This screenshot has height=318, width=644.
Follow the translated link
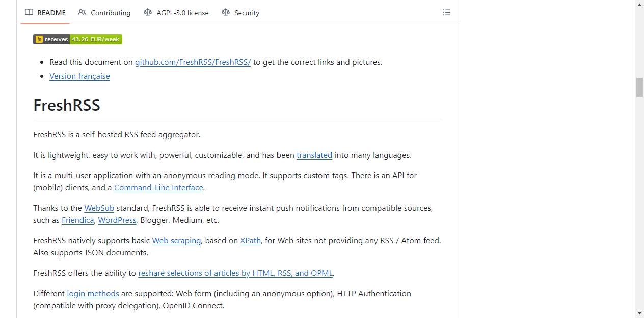(314, 155)
